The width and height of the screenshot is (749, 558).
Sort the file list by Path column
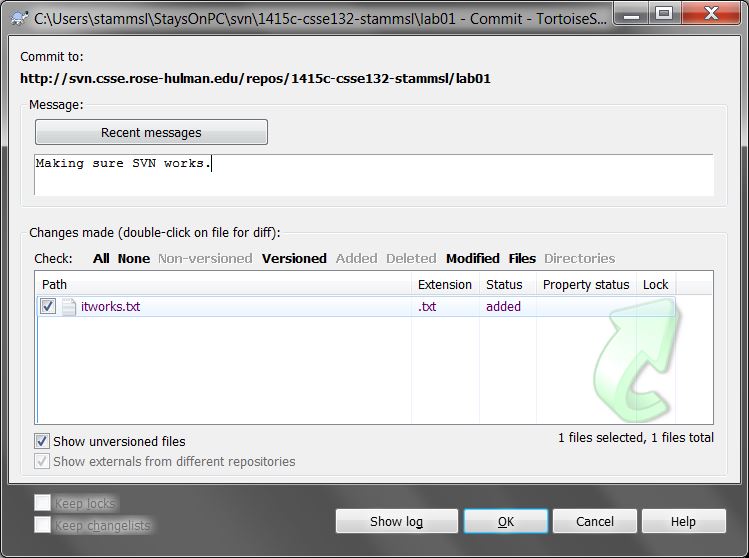click(x=223, y=284)
